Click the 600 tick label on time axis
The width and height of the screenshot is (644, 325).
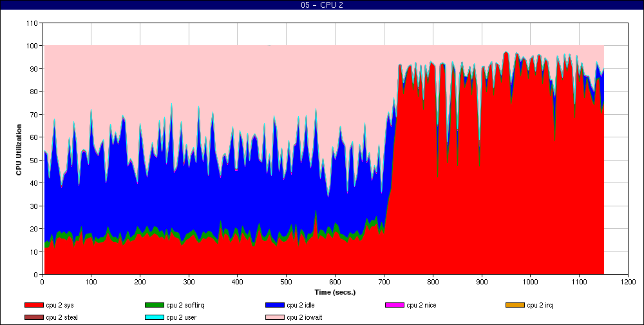click(335, 282)
